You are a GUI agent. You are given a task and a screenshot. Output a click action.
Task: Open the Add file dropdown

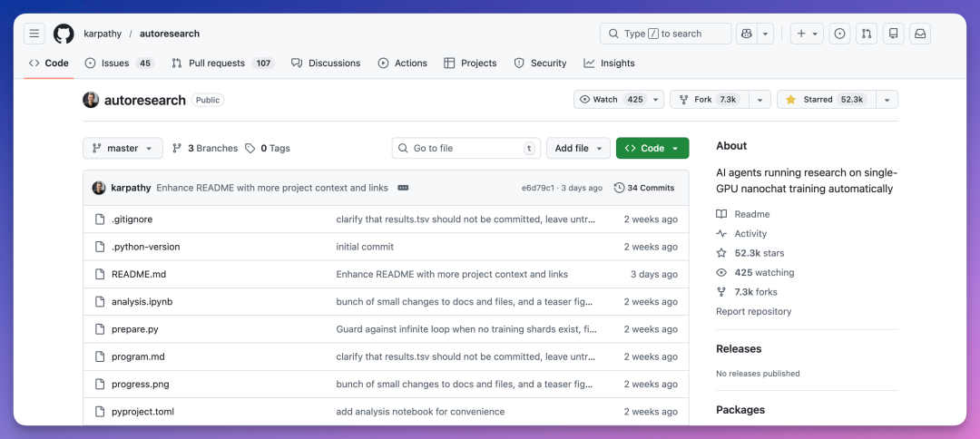tap(578, 148)
